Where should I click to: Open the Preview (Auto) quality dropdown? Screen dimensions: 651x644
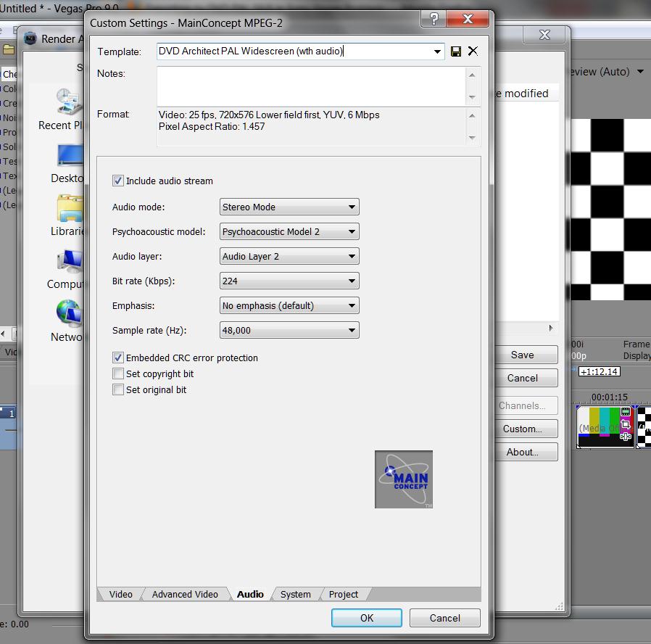(640, 72)
